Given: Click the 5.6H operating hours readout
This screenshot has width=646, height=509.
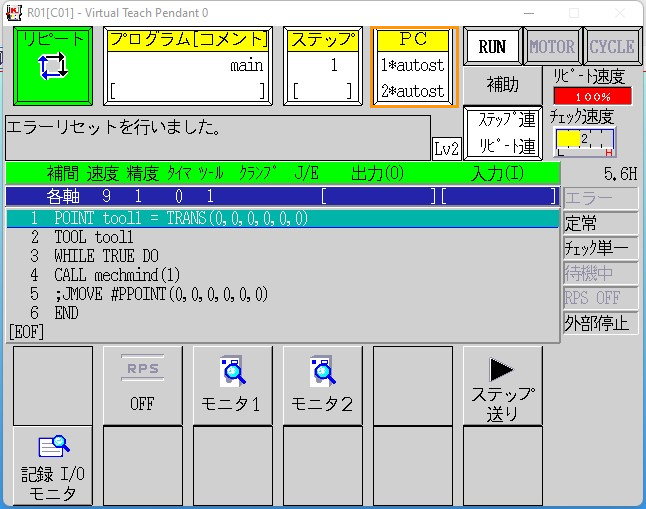Looking at the screenshot, I should (x=620, y=174).
